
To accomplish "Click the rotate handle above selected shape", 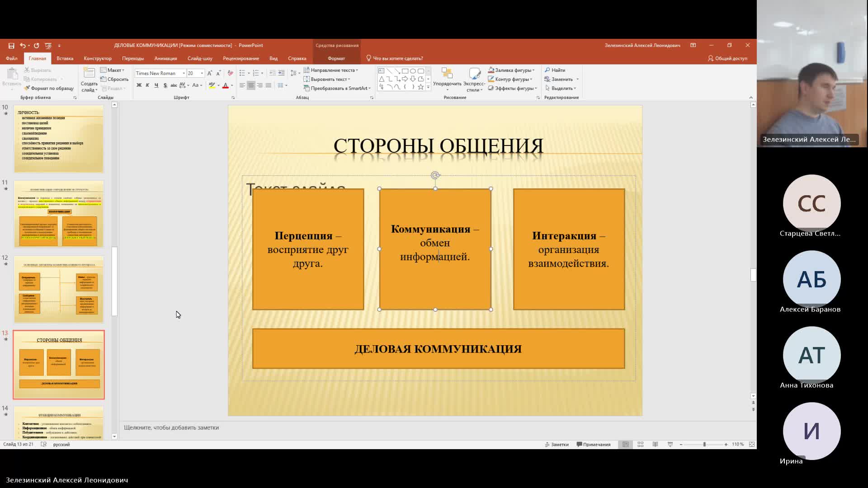I will click(435, 175).
